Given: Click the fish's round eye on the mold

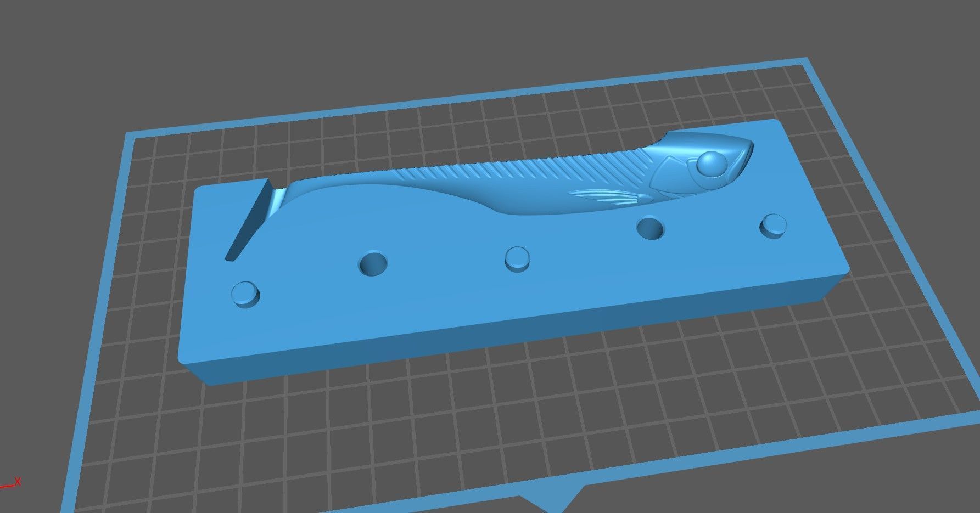Looking at the screenshot, I should [x=712, y=164].
